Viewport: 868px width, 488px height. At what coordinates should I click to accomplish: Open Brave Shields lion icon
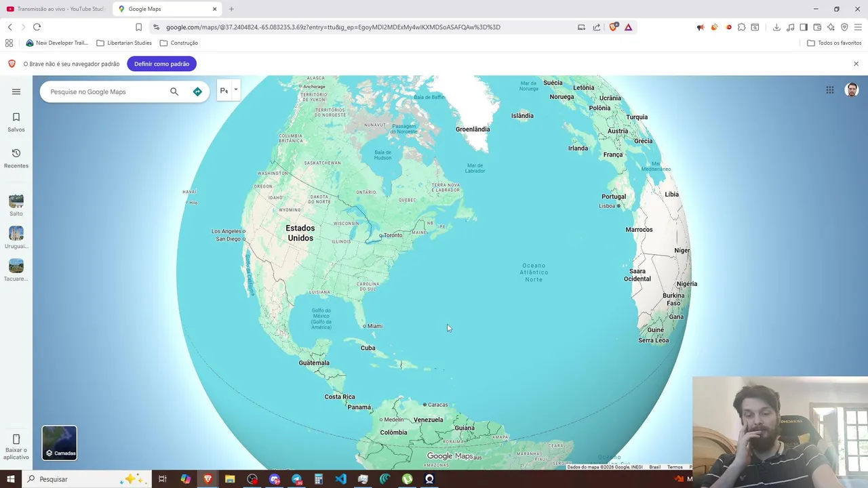pos(614,27)
